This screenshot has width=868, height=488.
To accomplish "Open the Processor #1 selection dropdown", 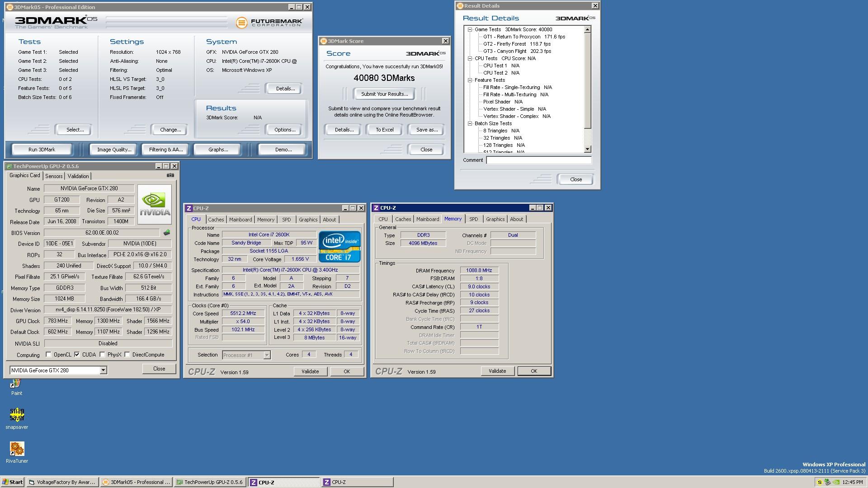I will [x=267, y=355].
